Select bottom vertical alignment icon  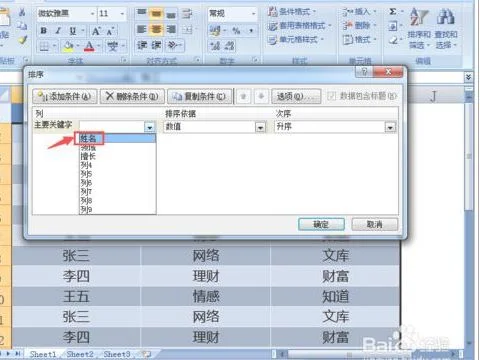[171, 14]
